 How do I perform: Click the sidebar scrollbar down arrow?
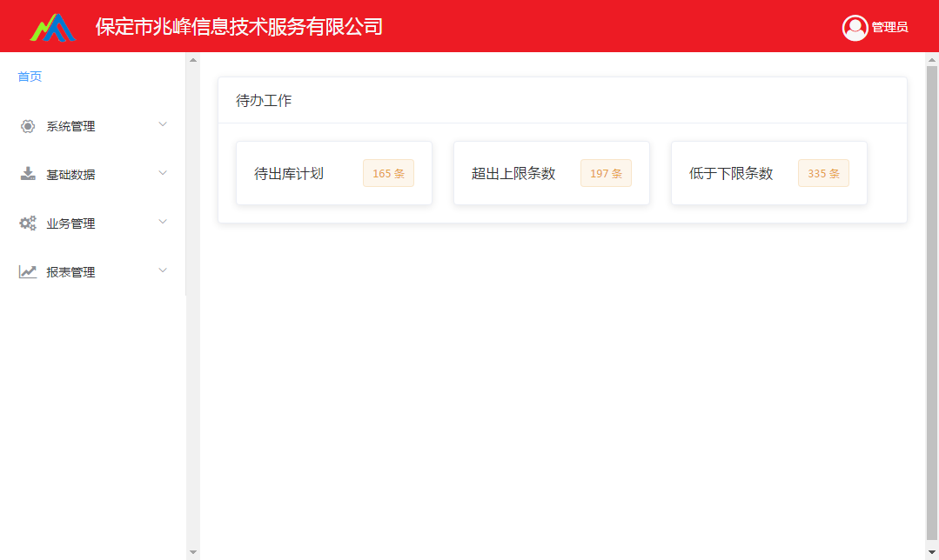[x=193, y=552]
